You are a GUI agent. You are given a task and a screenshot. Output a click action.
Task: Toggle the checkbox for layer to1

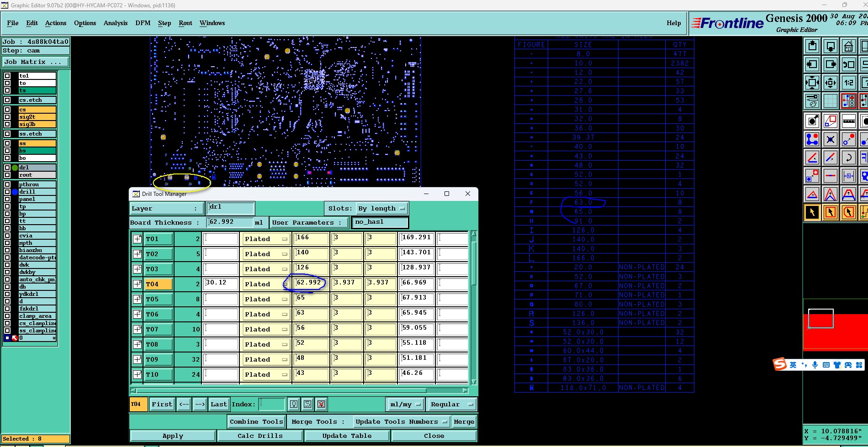[x=7, y=76]
